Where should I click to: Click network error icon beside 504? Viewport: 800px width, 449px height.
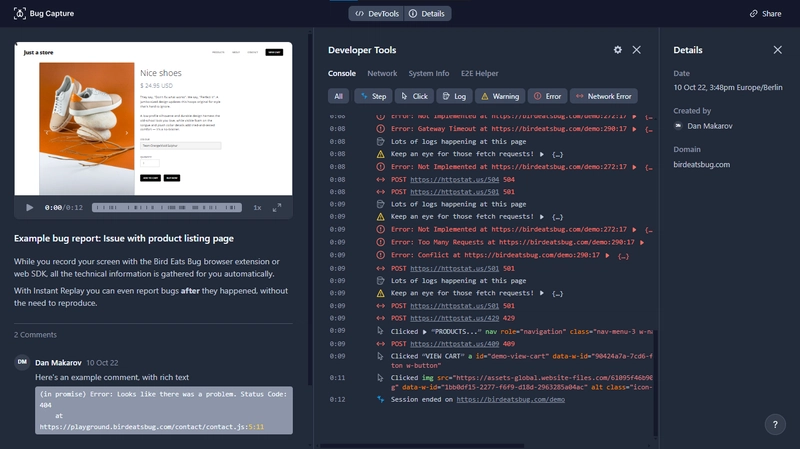coord(381,180)
